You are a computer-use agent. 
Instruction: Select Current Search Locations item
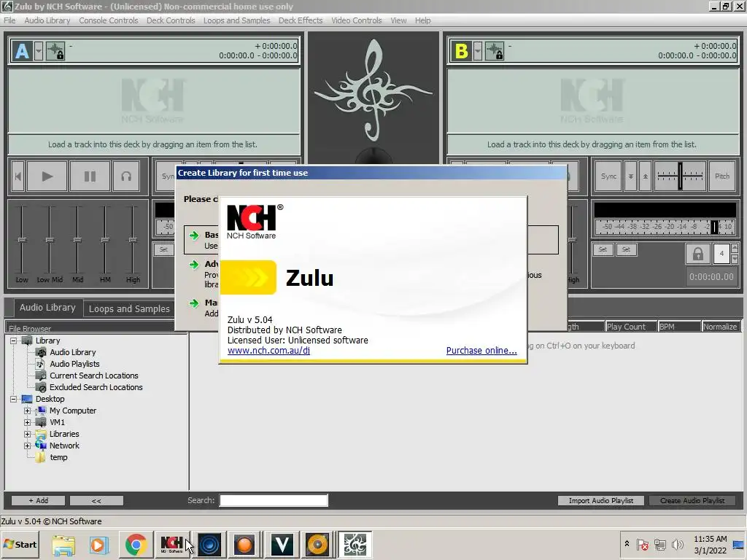tap(94, 376)
